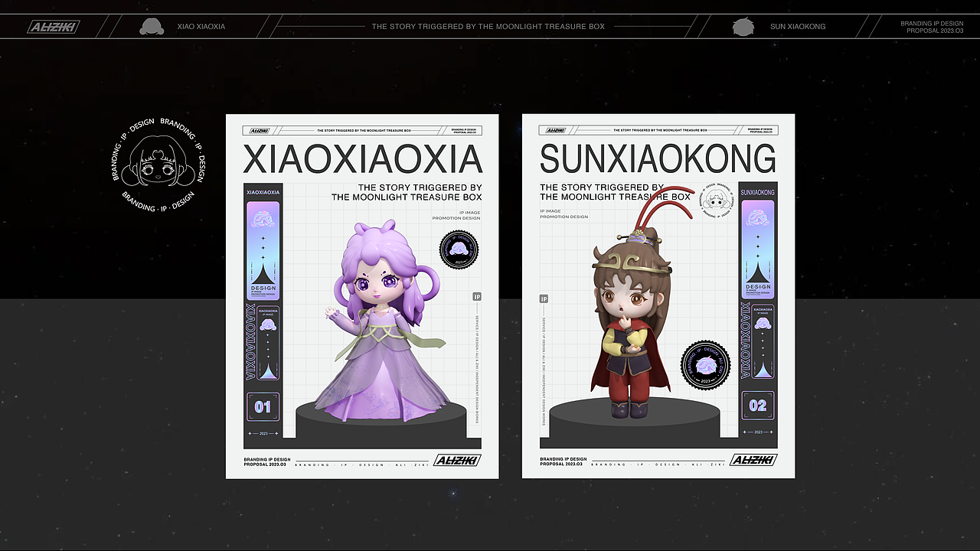
Task: Click 'IP IMAGE PROMOTION DESIGN' text on Sunxiaokong poster
Action: point(564,214)
